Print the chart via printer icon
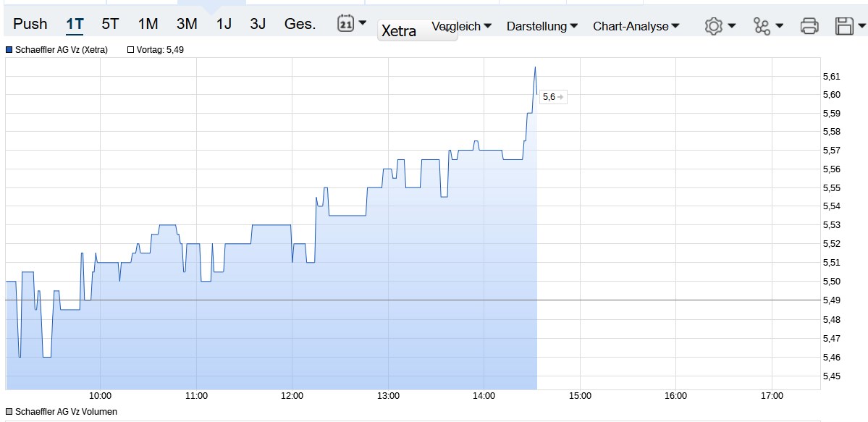868x422 pixels. pos(809,26)
